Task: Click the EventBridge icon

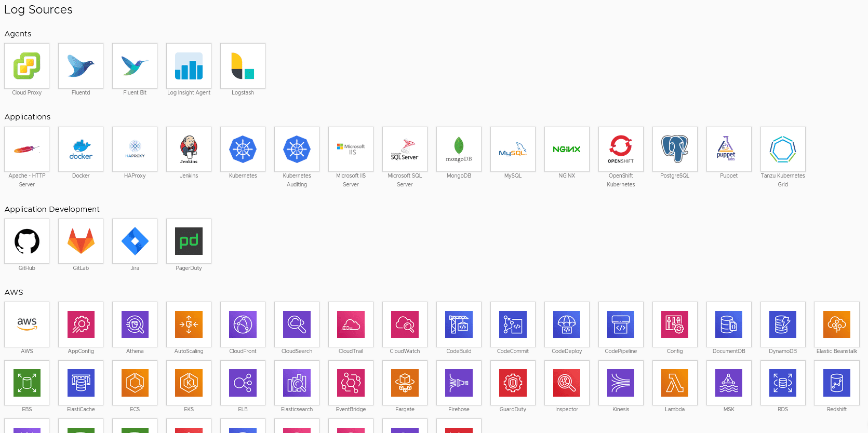Action: [x=351, y=383]
